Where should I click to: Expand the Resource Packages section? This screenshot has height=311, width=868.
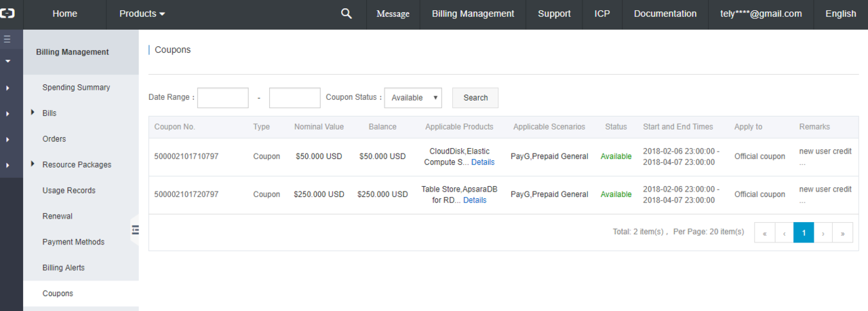pos(33,164)
